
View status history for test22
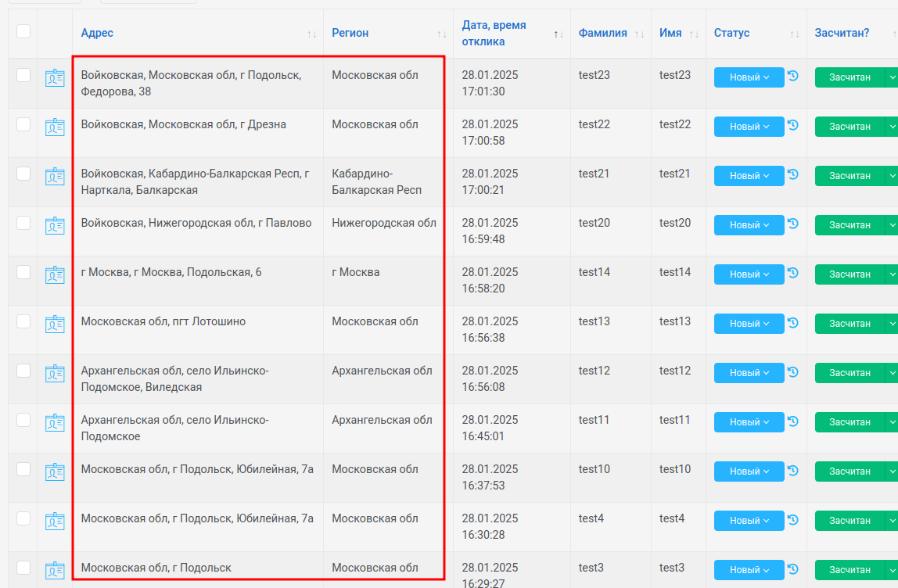tap(792, 125)
